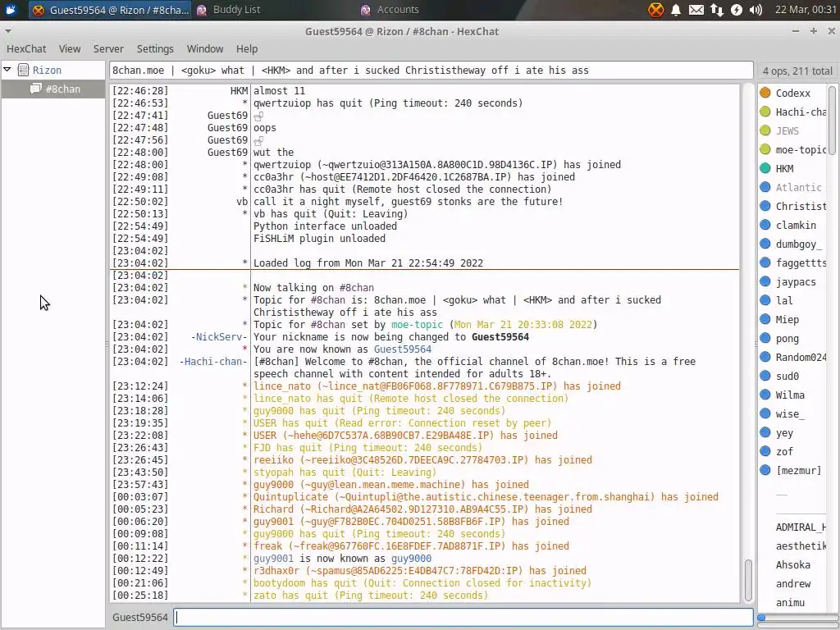Click zof's blue user icon

765,451
